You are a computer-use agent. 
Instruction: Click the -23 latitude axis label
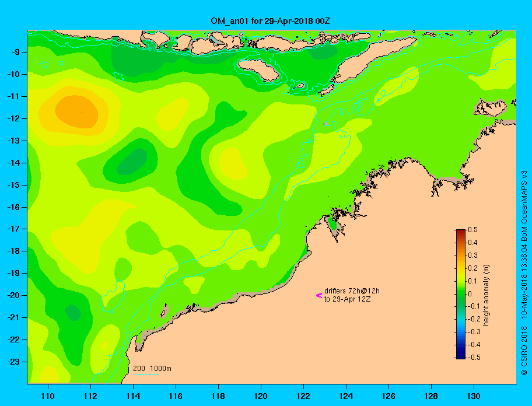[13, 362]
